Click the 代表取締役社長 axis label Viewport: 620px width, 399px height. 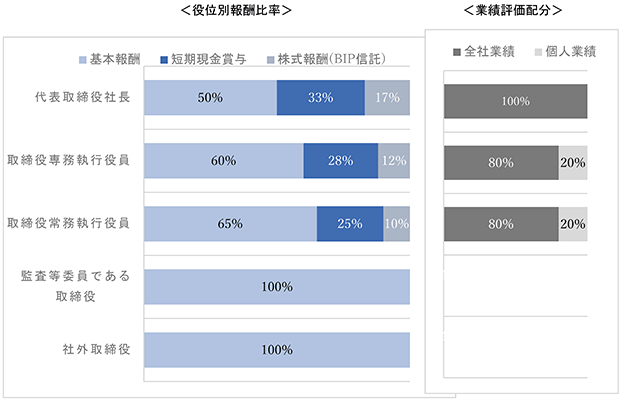pos(83,97)
